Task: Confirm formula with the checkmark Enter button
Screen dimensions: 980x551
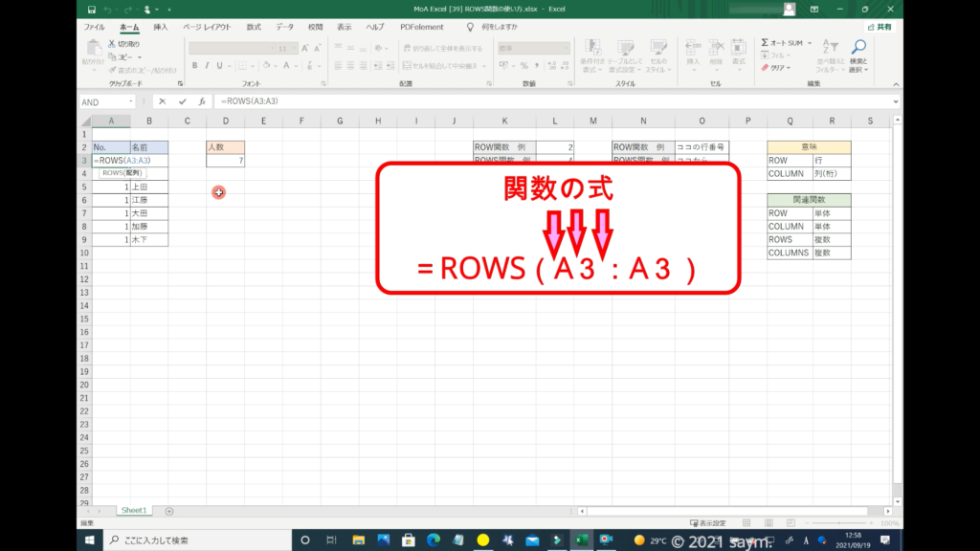Action: tap(182, 101)
